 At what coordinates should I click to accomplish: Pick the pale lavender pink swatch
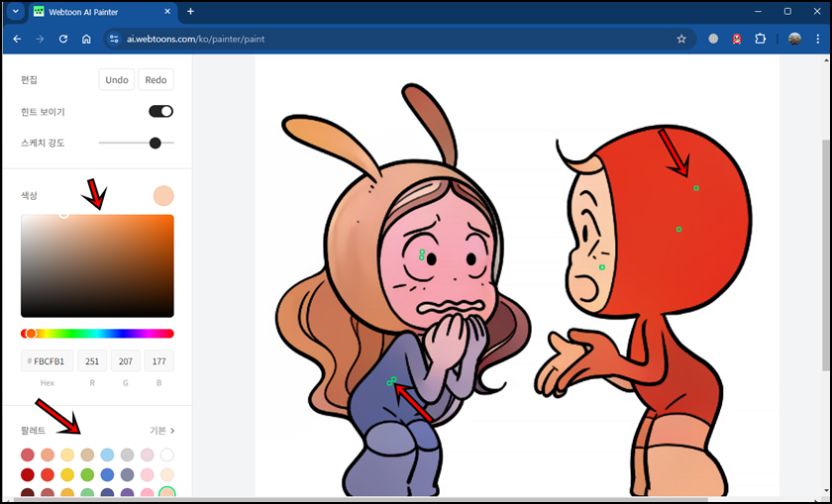pos(147,454)
